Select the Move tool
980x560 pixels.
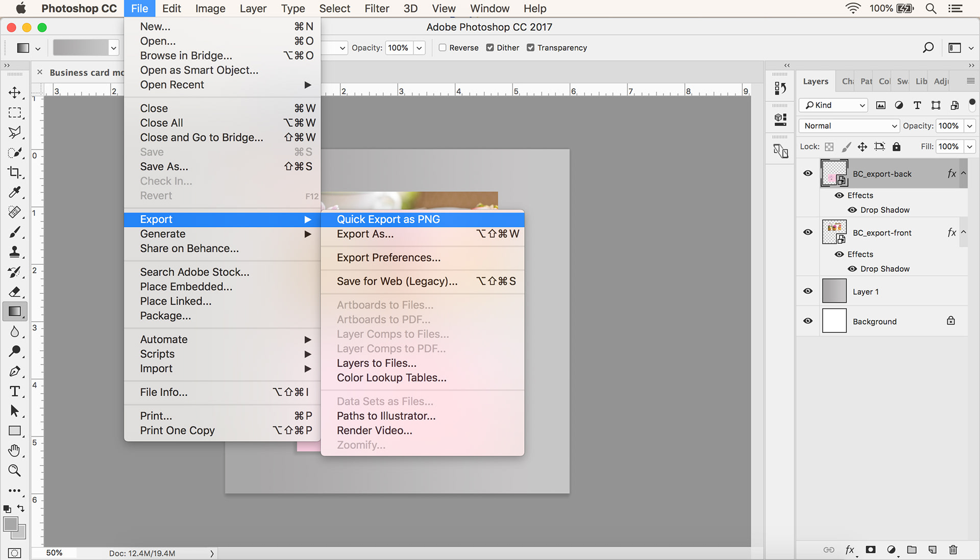[15, 92]
